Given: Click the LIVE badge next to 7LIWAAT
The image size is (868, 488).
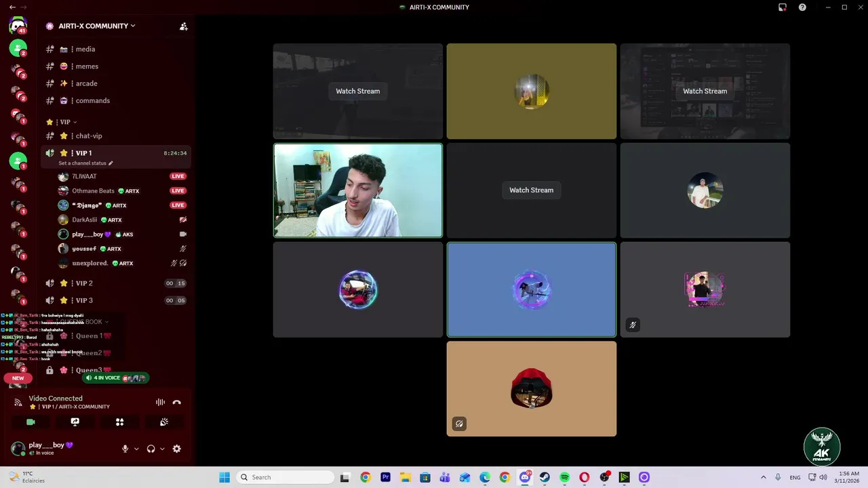Looking at the screenshot, I should pos(178,176).
